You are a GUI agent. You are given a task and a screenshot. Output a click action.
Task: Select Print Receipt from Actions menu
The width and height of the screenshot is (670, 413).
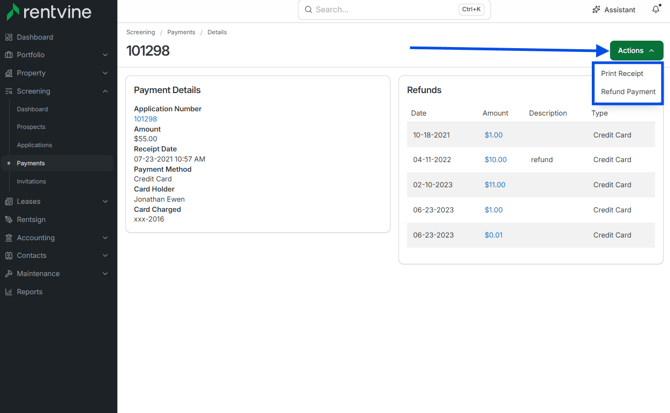[622, 73]
